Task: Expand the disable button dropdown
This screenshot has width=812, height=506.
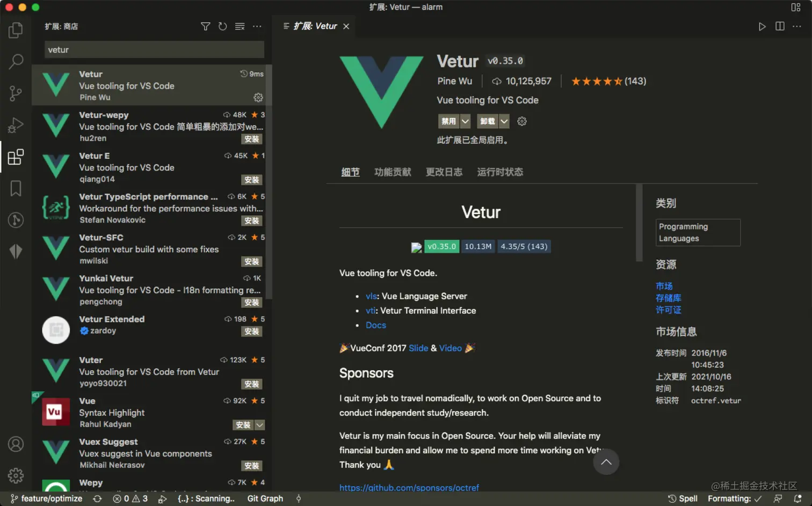Action: (465, 121)
